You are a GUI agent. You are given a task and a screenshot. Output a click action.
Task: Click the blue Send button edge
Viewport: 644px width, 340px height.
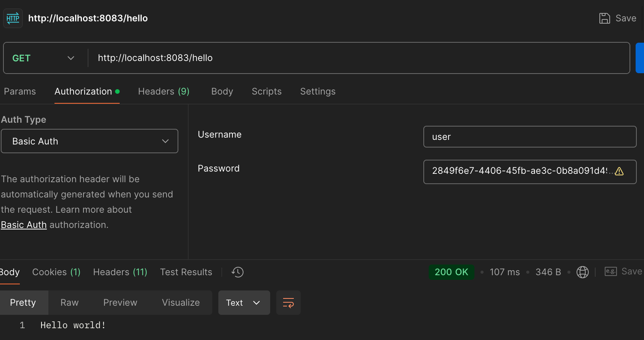(640, 58)
